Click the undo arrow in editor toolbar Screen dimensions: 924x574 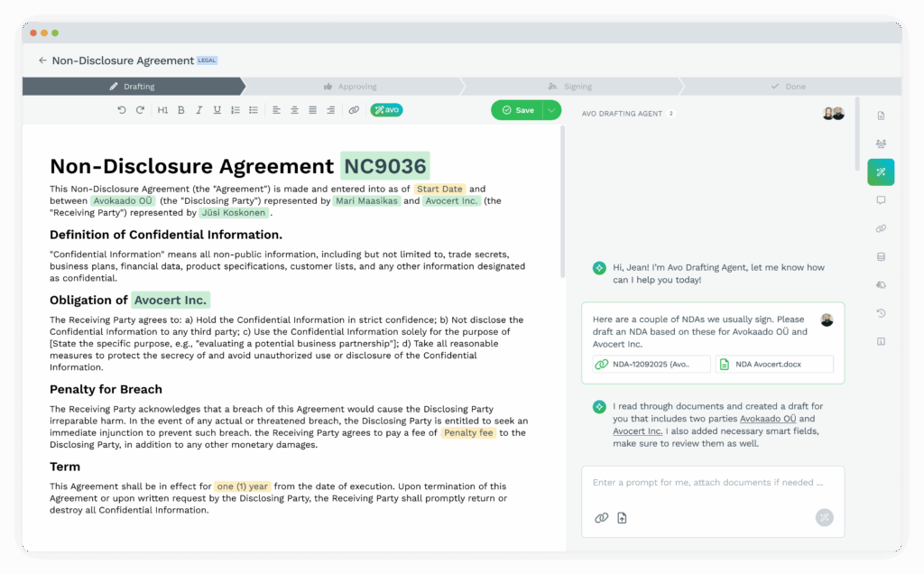click(122, 110)
